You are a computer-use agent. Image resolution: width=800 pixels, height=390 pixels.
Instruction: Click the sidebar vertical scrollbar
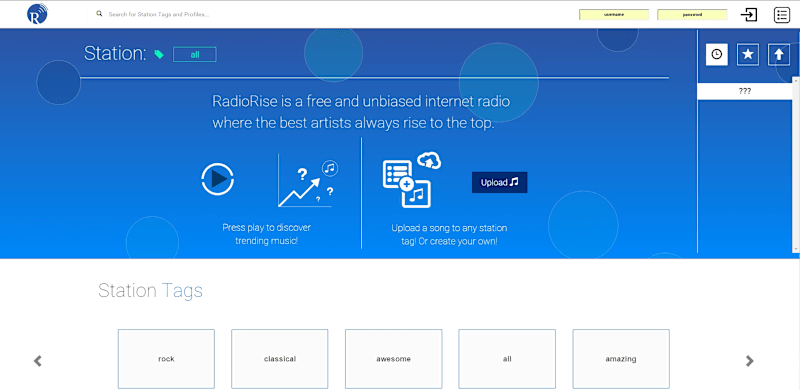click(x=796, y=164)
